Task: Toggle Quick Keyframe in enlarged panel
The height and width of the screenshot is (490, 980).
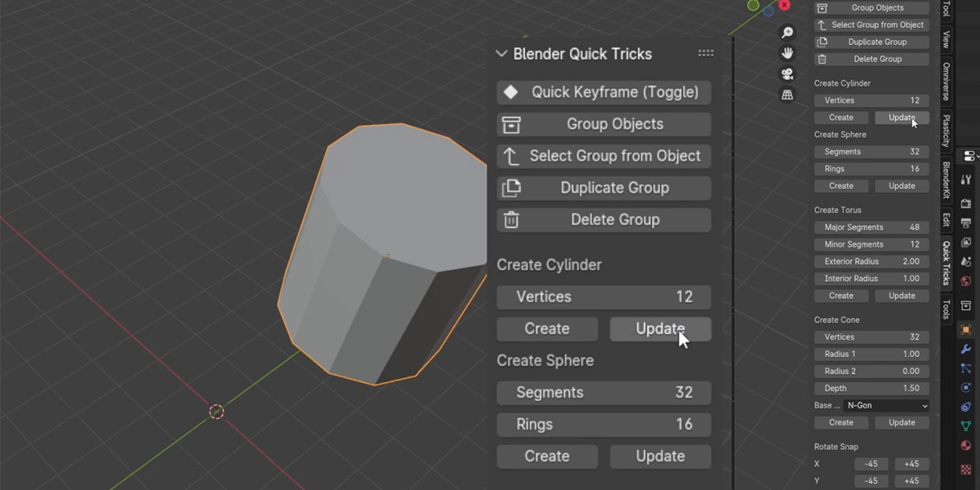Action: [604, 92]
